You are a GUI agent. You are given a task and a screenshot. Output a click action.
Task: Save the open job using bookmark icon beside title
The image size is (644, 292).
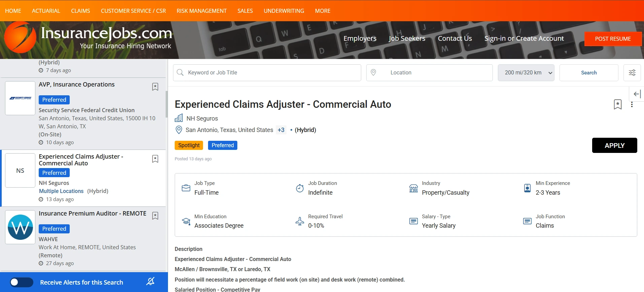click(x=618, y=104)
